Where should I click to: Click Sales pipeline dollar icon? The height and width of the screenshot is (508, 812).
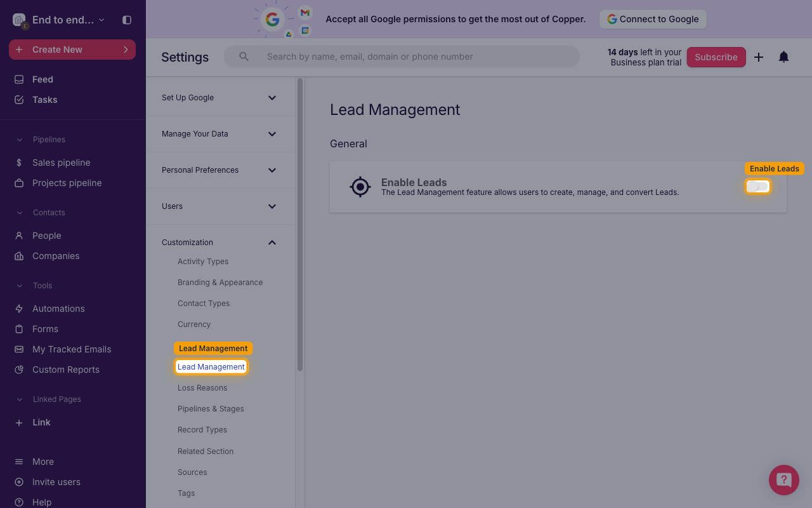[x=19, y=163]
